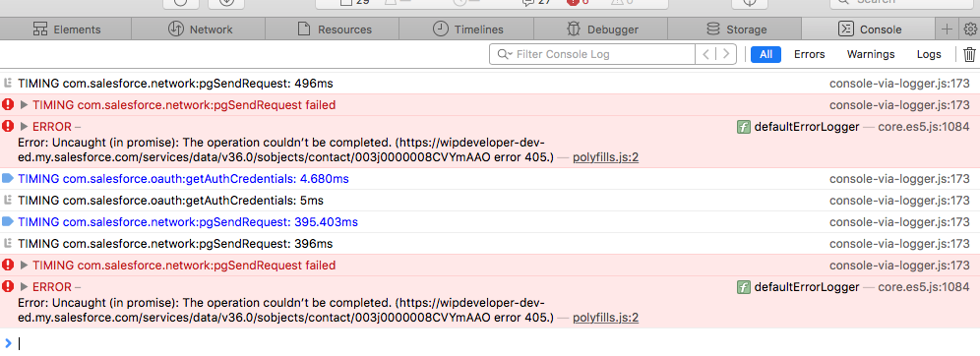Click error icon beside upper ERROR entry

click(x=8, y=126)
